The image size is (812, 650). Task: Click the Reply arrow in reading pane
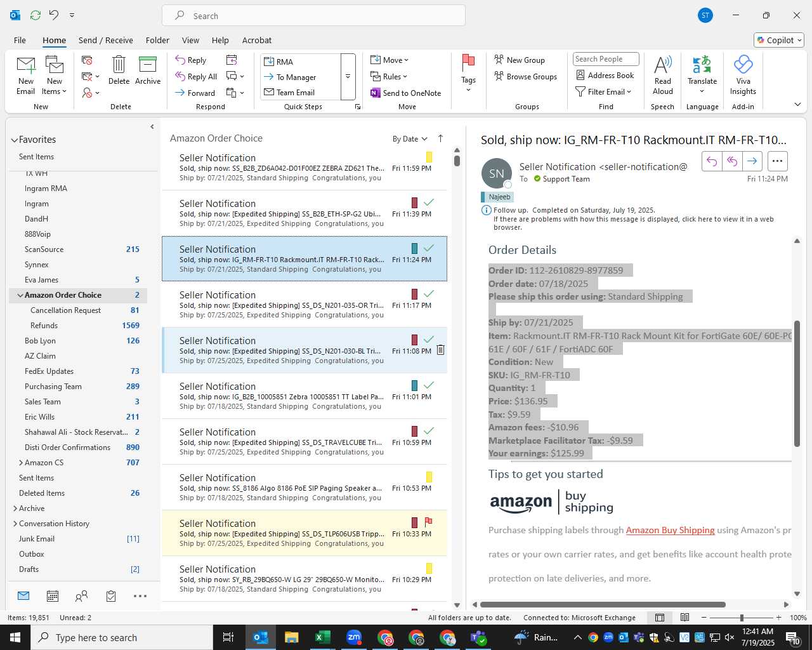click(712, 161)
